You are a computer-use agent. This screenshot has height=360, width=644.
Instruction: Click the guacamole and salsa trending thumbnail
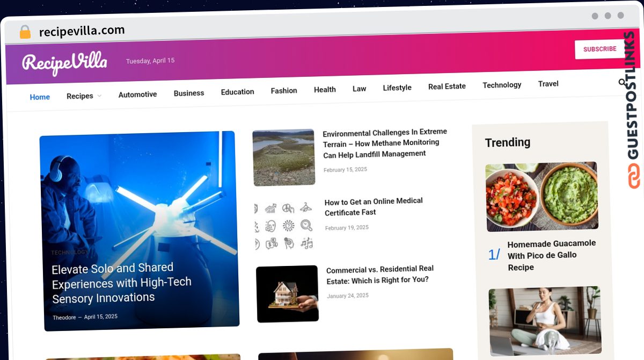point(541,197)
